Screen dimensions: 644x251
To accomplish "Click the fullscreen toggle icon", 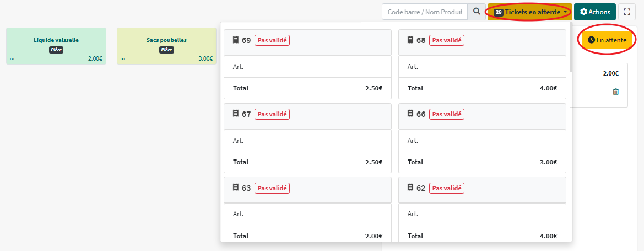I will [x=627, y=12].
